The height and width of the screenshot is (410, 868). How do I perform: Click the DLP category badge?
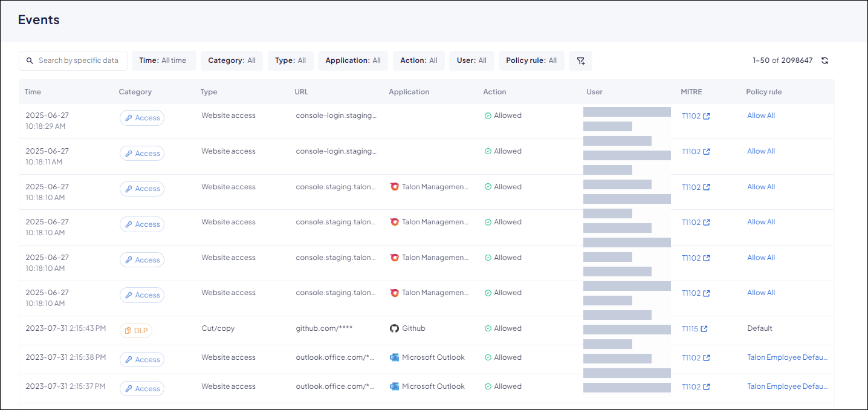pyautogui.click(x=136, y=331)
